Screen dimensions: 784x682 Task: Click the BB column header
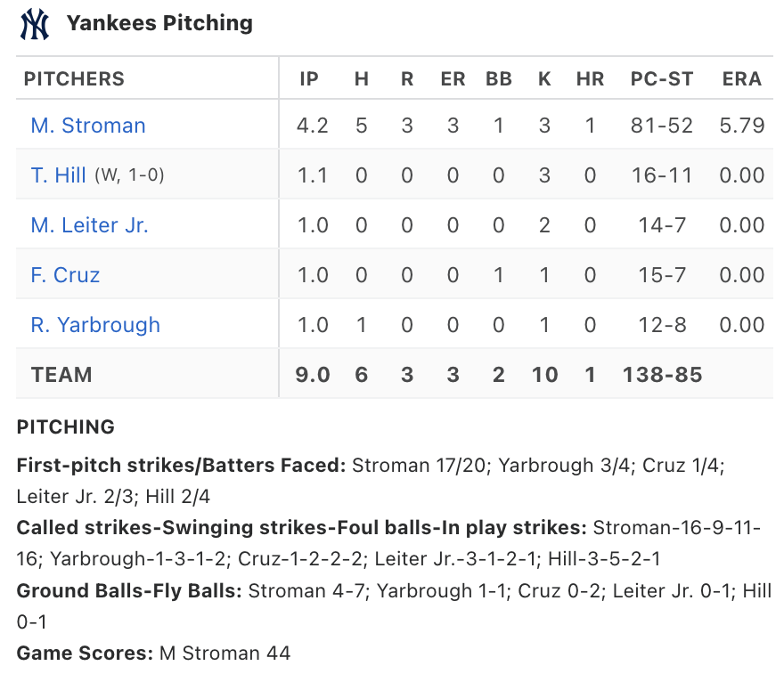pos(499,79)
